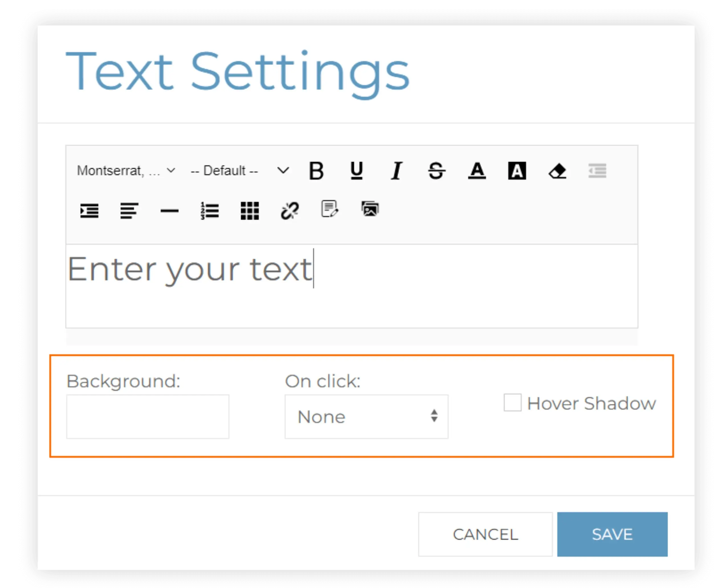This screenshot has width=722, height=588.
Task: Click the note with pencil icon
Action: tap(330, 209)
